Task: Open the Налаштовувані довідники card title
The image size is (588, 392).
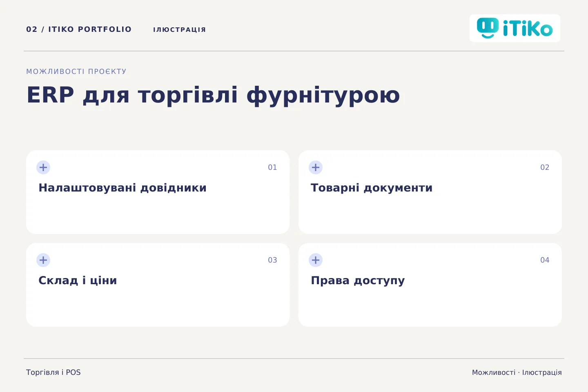Action: click(122, 188)
